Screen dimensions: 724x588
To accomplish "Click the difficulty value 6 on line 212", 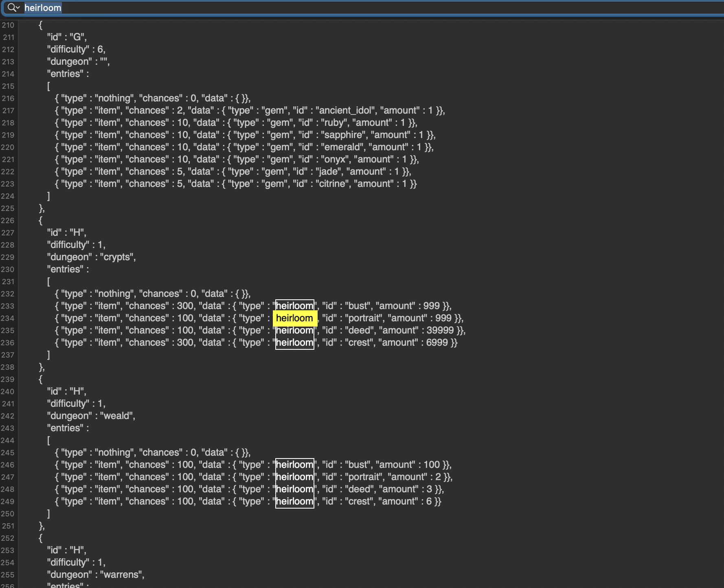I will (x=100, y=49).
